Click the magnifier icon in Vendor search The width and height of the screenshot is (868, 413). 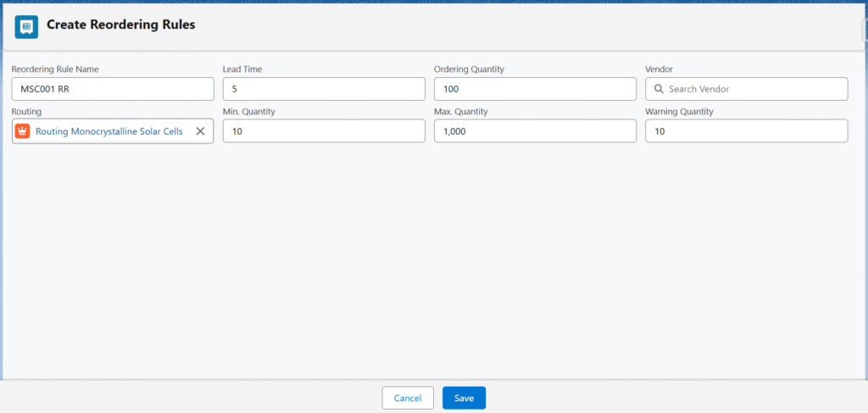(x=659, y=89)
